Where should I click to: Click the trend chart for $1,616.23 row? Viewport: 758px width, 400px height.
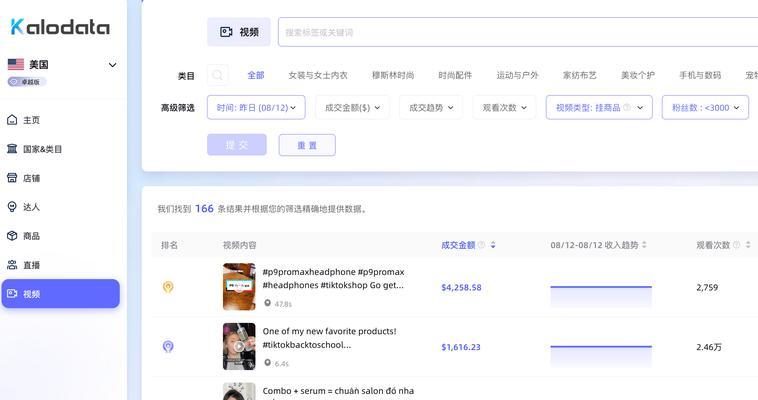click(x=601, y=356)
